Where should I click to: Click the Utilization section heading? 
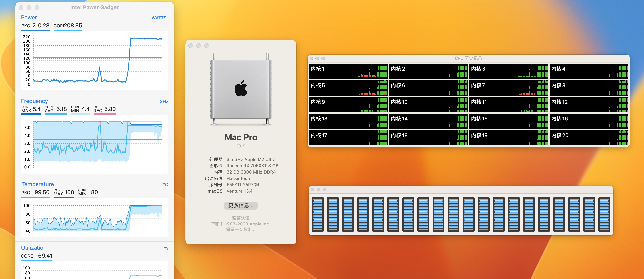34,248
